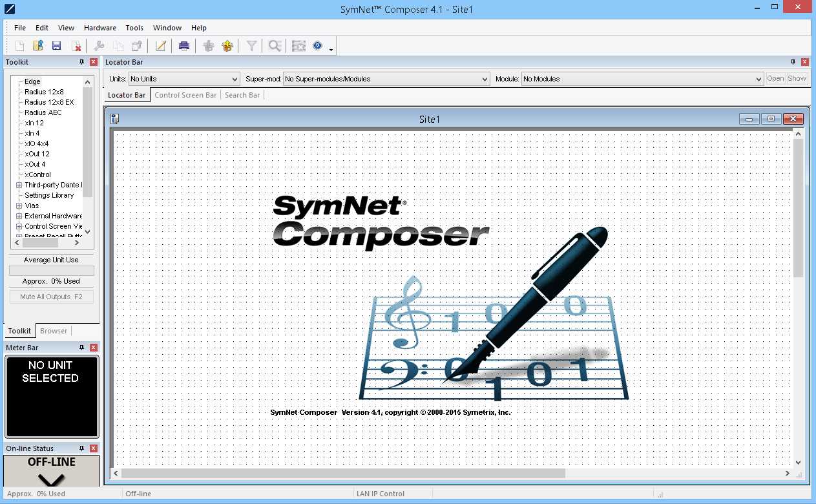This screenshot has height=504, width=816.
Task: Select the pencil edit icon
Action: tap(160, 45)
